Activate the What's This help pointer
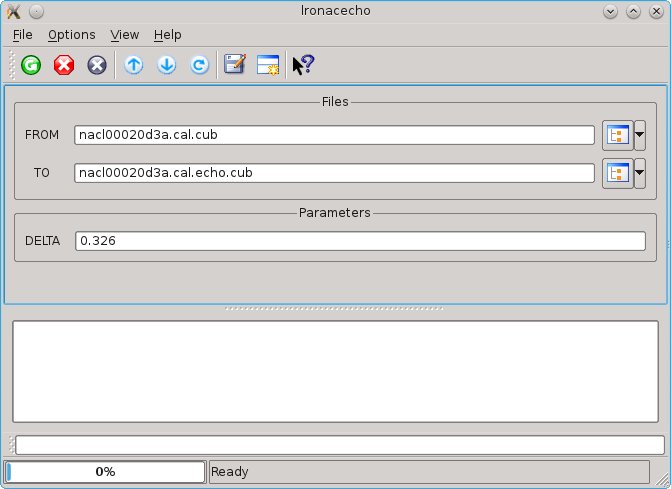The image size is (671, 489). click(x=303, y=65)
